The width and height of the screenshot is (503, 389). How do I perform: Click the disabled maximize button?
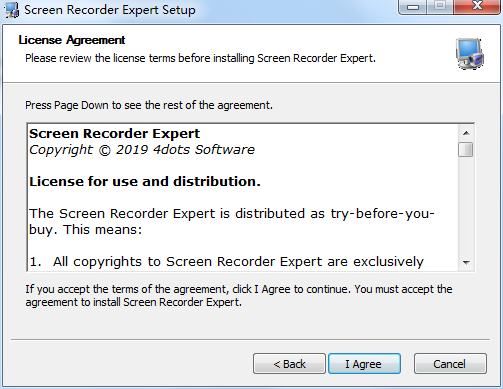(440, 7)
